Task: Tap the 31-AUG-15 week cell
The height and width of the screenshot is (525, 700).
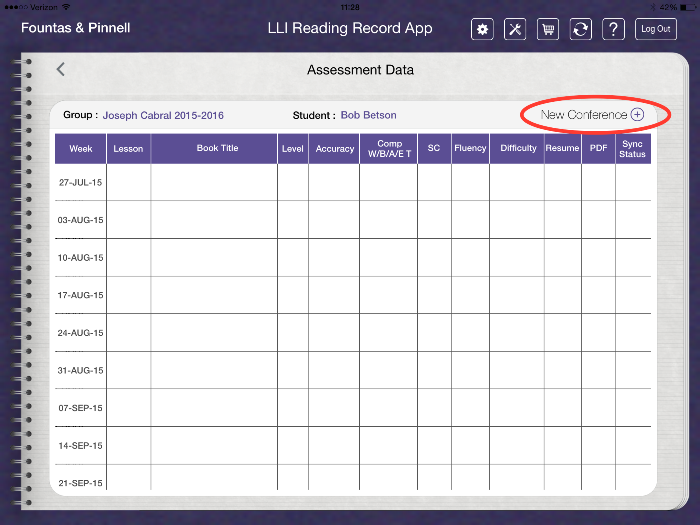Action: pyautogui.click(x=81, y=370)
